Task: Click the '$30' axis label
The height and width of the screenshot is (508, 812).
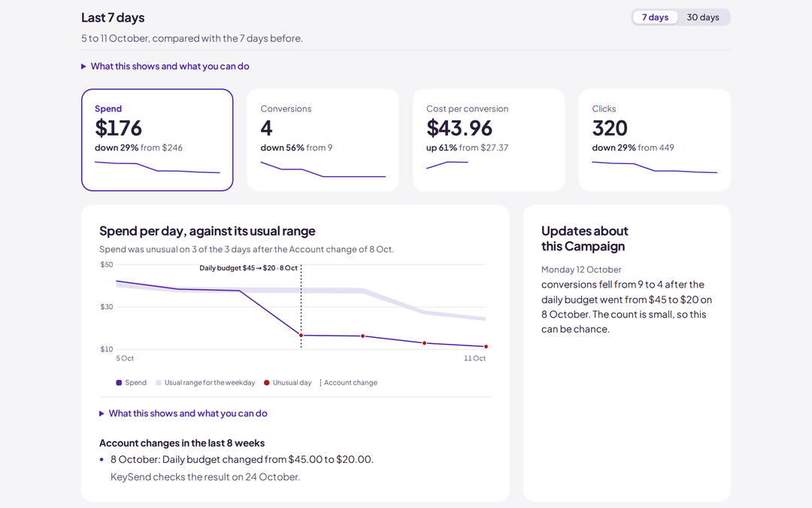Action: click(106, 307)
